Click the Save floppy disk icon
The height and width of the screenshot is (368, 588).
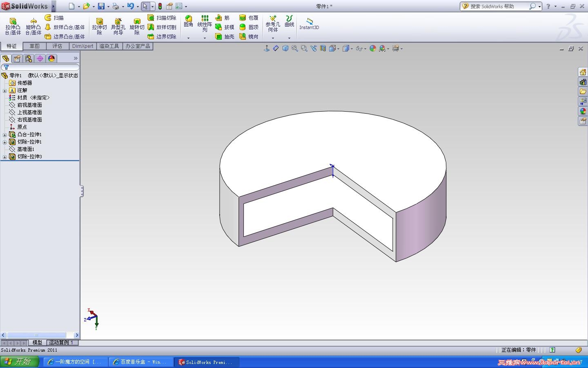coord(101,6)
